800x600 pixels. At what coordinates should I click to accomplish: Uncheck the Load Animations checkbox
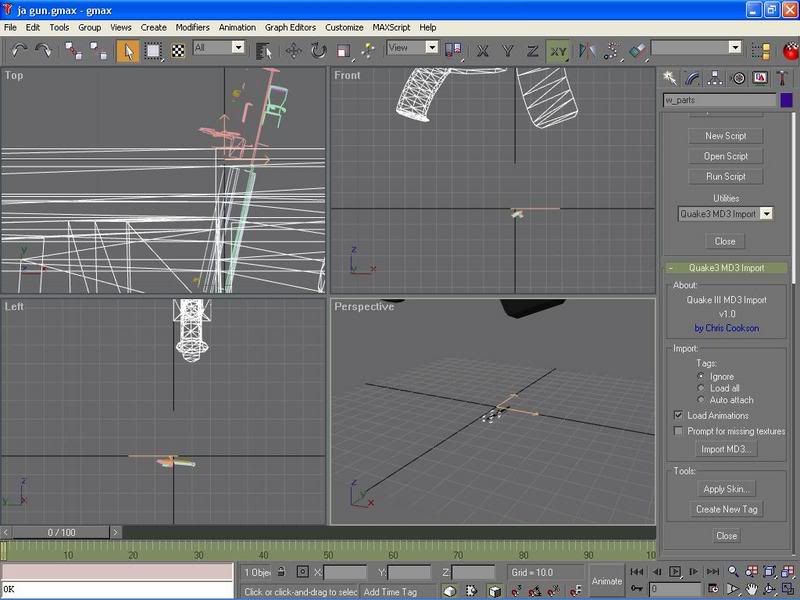coord(679,415)
